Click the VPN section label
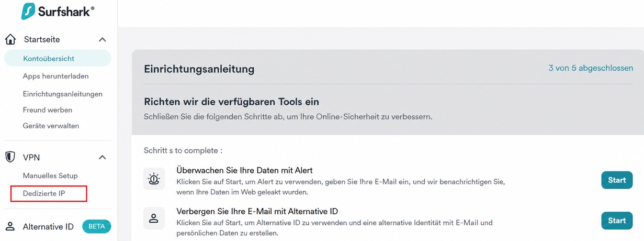This screenshot has height=241, width=644. tap(31, 157)
